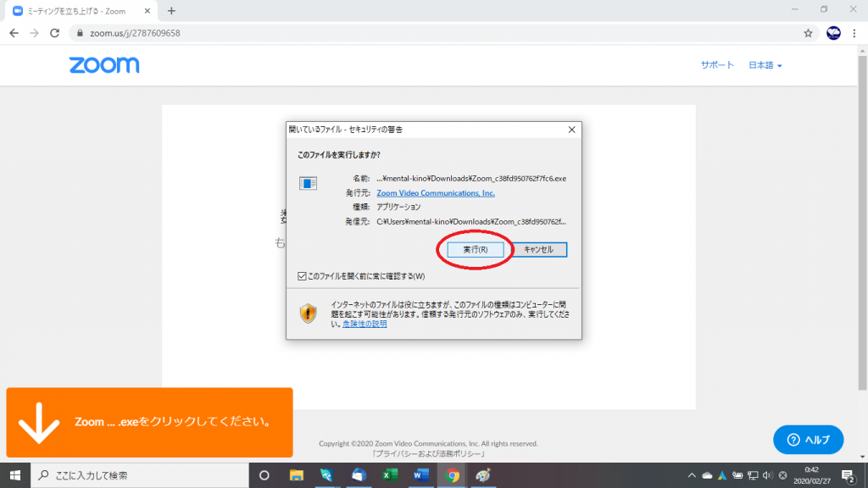868x488 pixels.
Task: Click the site padlock icon
Action: (80, 33)
